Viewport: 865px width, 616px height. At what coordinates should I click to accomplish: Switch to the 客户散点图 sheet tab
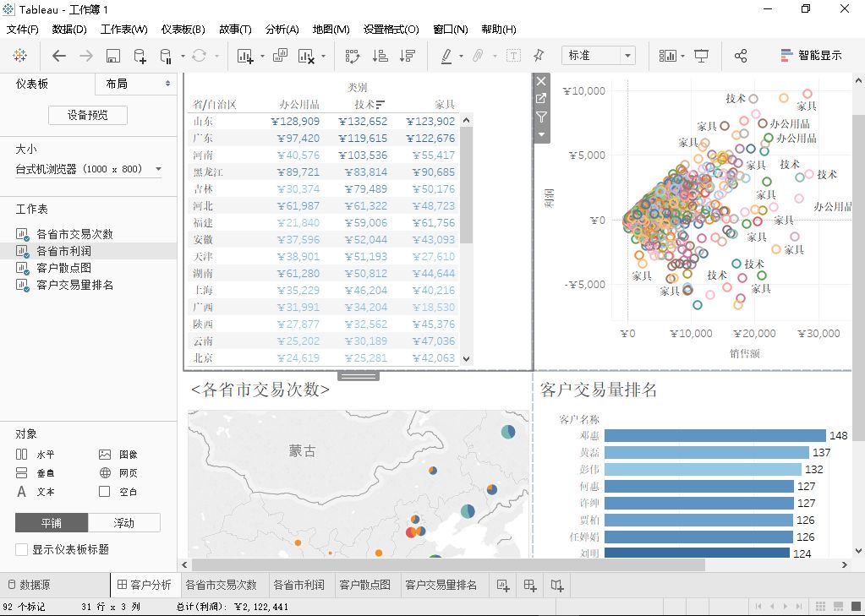coord(364,585)
